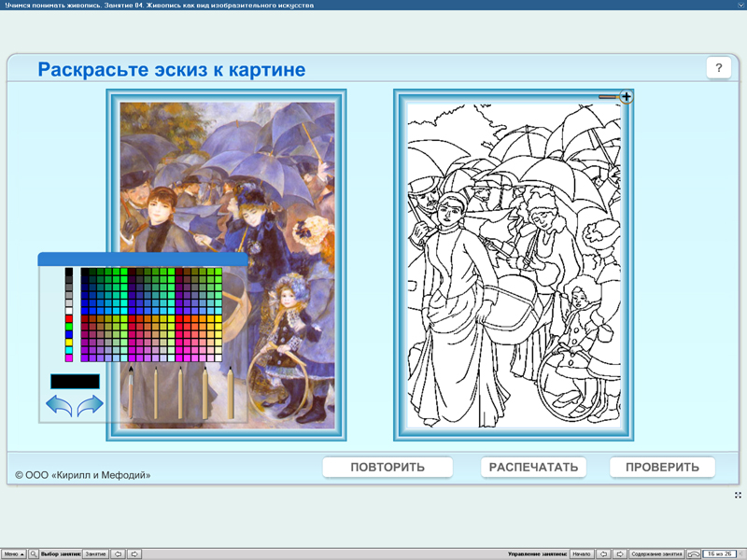Choose dark gray under black in narrow column
Image resolution: width=747 pixels, height=560 pixels.
[69, 279]
